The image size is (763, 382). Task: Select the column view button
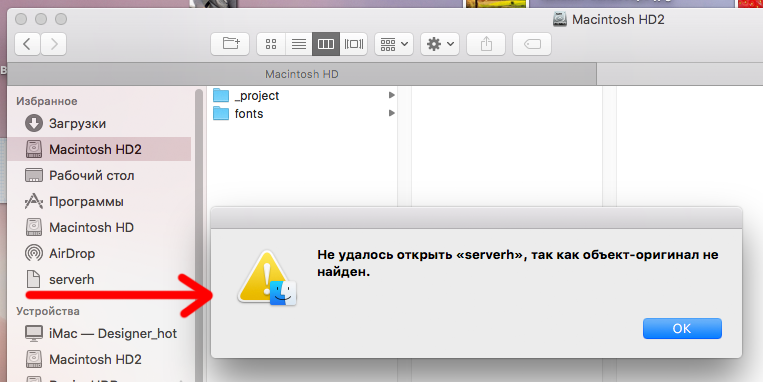[x=326, y=44]
